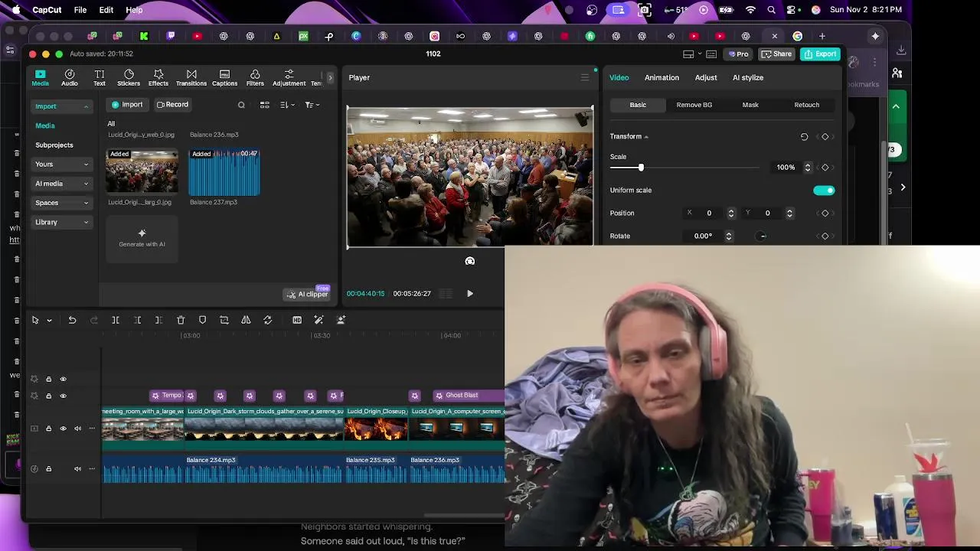Add Scale keyframe diamond
The width and height of the screenshot is (980, 551).
(x=825, y=168)
